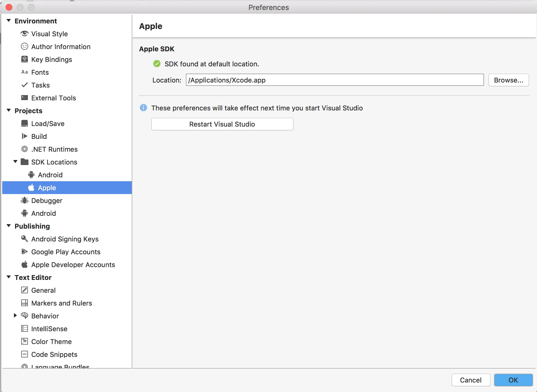Expand the Behavior tree node
The image size is (537, 392).
[x=15, y=316]
